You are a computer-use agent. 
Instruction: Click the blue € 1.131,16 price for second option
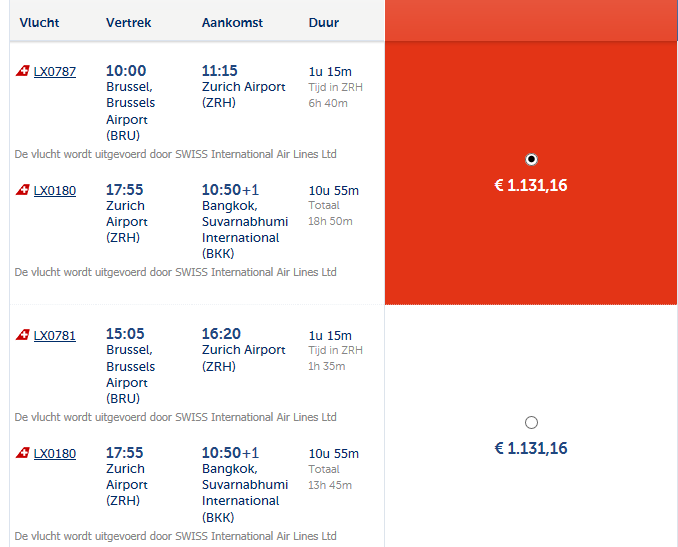(531, 448)
